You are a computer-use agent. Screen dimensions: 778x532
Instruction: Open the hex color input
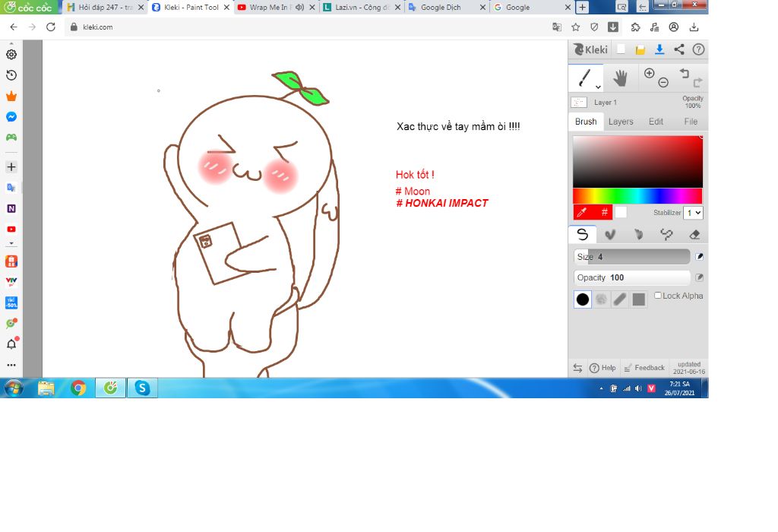click(x=604, y=212)
